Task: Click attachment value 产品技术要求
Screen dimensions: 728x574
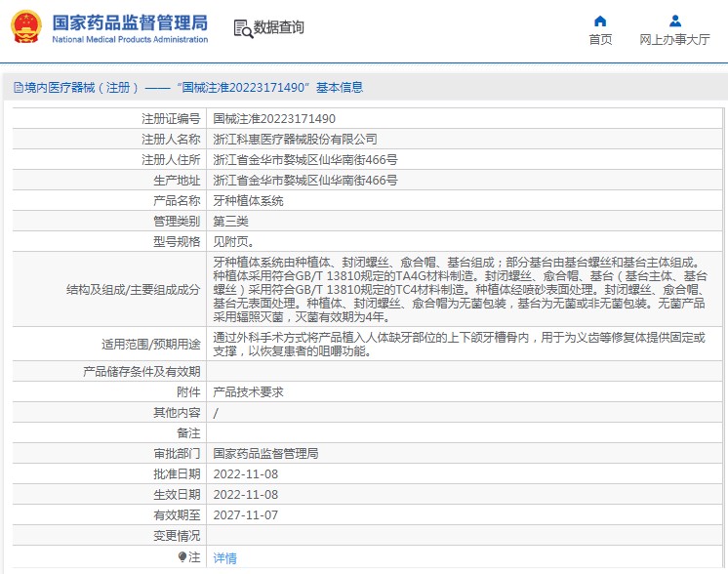Action: tap(248, 392)
